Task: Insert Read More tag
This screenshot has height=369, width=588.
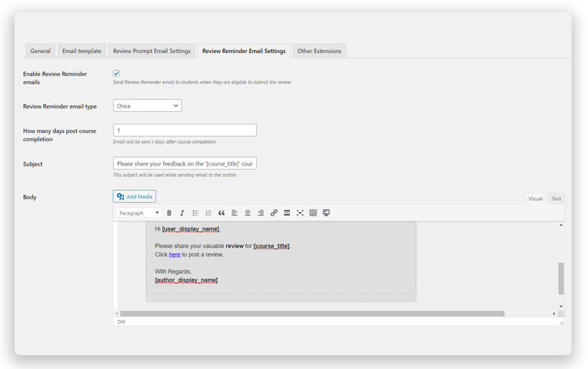Action: [287, 213]
